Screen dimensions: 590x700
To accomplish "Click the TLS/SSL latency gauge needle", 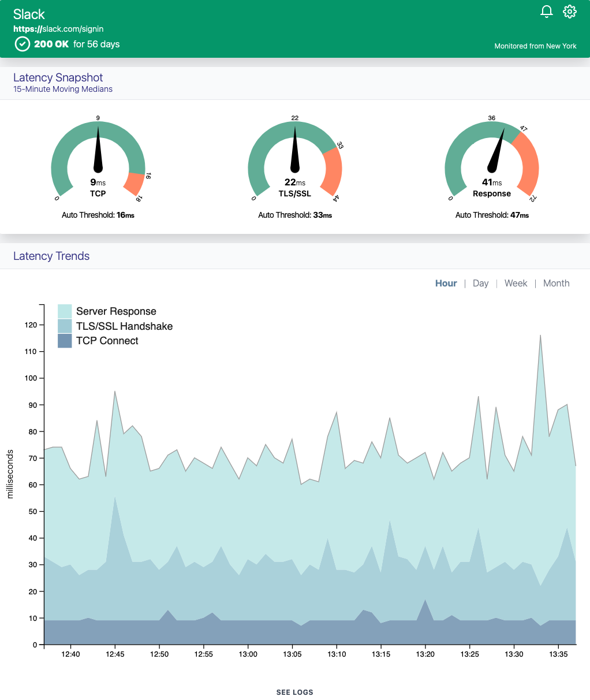I will coord(295,149).
